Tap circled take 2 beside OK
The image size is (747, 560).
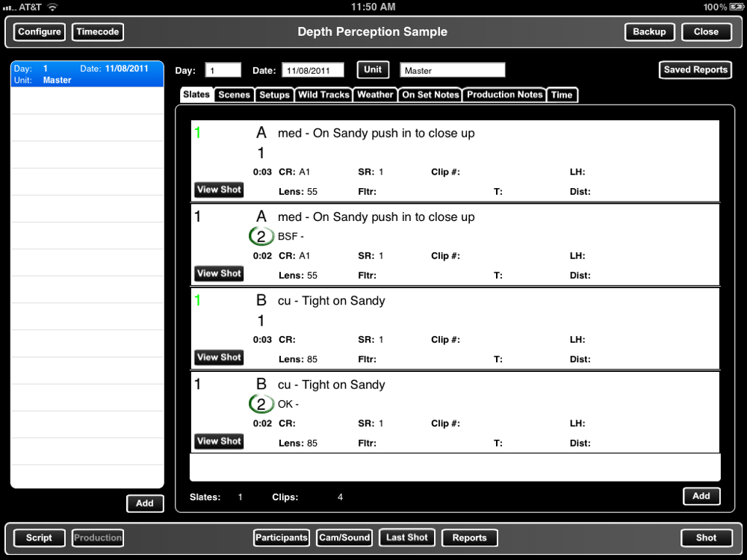click(x=261, y=404)
